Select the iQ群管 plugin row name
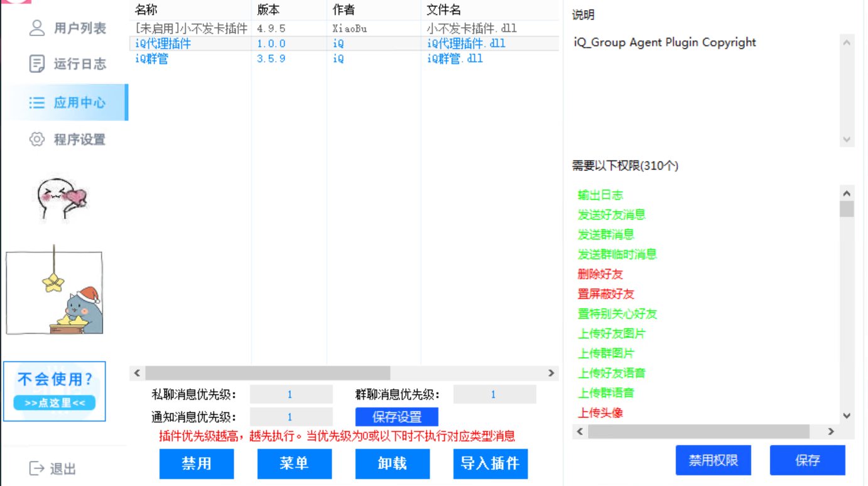 pos(151,59)
